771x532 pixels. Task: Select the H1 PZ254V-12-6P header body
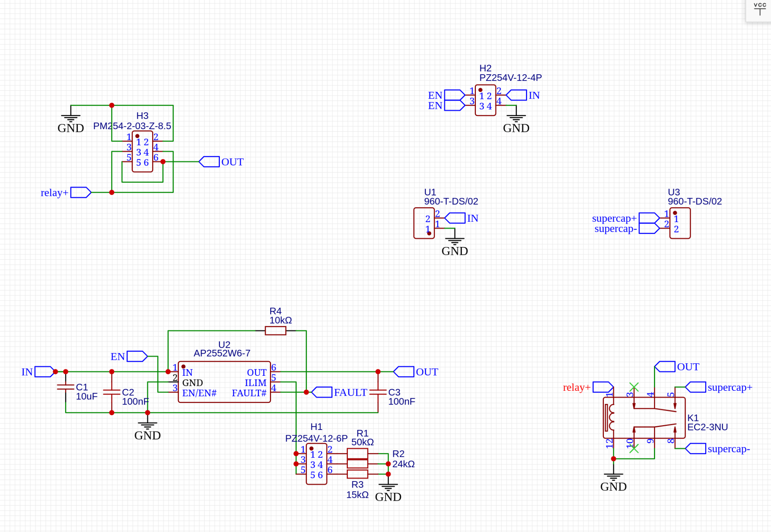pos(316,464)
